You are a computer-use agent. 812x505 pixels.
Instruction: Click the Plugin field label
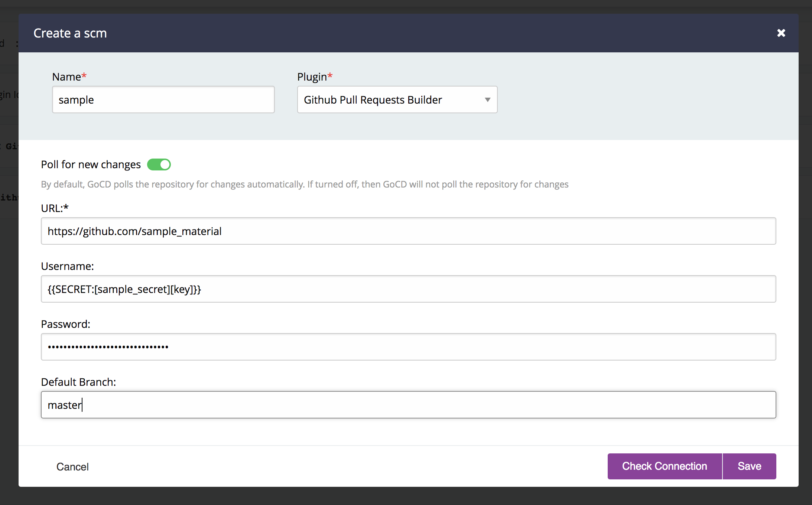(x=315, y=77)
